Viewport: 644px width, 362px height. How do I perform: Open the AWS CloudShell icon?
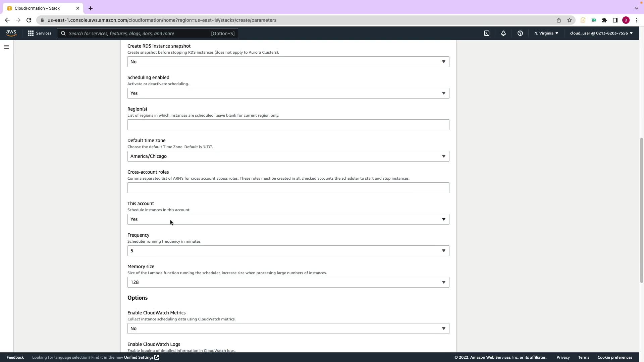click(x=487, y=33)
